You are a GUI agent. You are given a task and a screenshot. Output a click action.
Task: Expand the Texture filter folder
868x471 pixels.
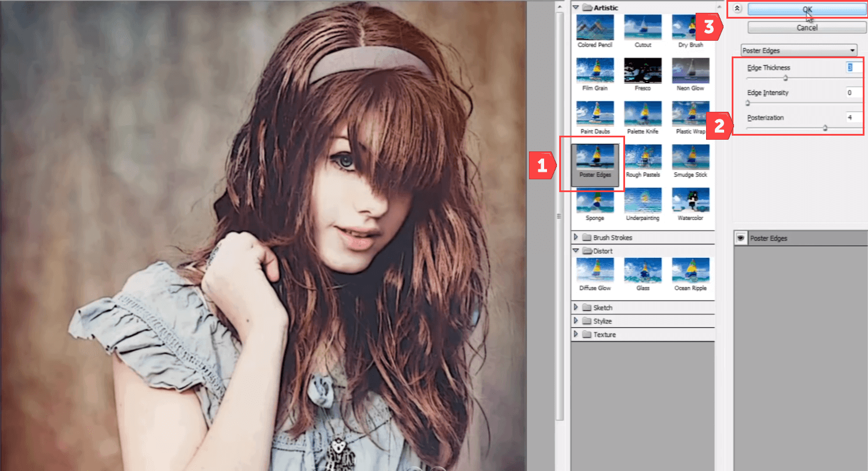pos(577,334)
